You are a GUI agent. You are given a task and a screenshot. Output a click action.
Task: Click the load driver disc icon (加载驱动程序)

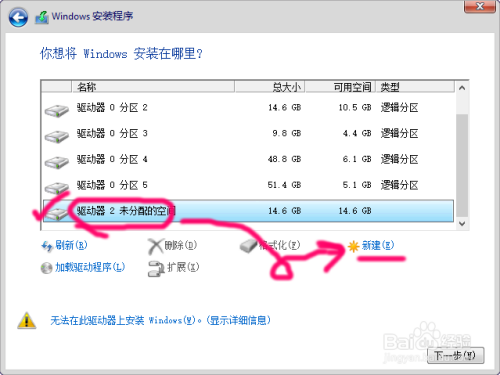[x=47, y=268]
